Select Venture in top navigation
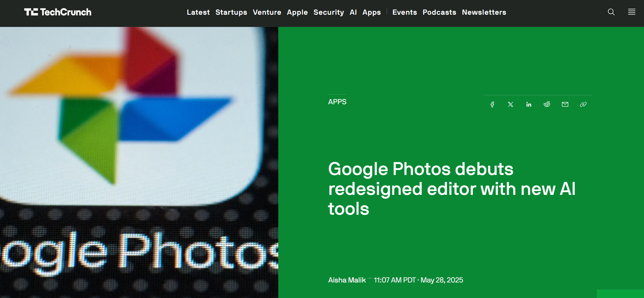Image resolution: width=644 pixels, height=298 pixels. [x=267, y=12]
